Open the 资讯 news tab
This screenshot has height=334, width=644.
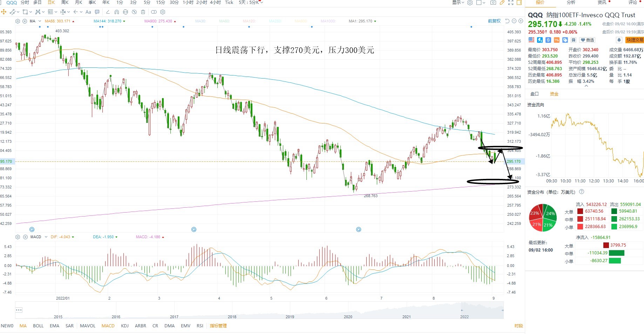coord(602,2)
